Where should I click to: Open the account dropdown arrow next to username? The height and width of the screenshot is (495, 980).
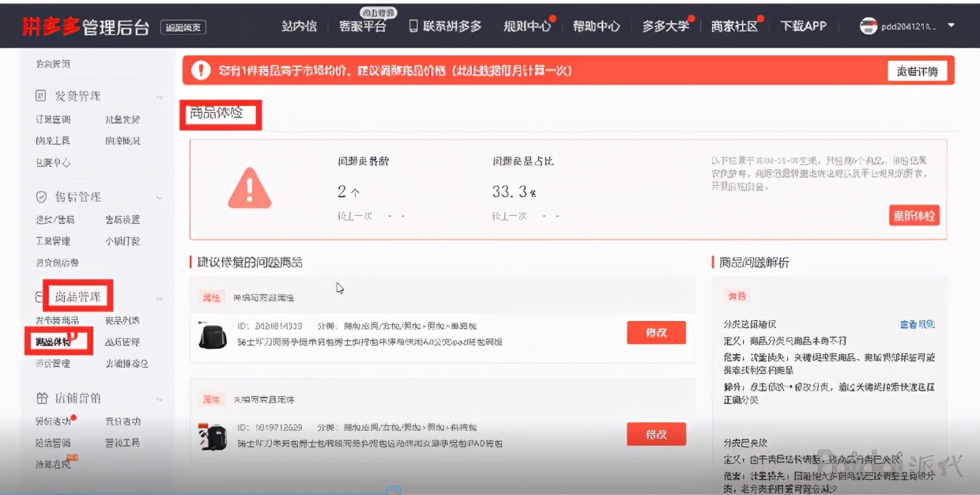coord(950,25)
